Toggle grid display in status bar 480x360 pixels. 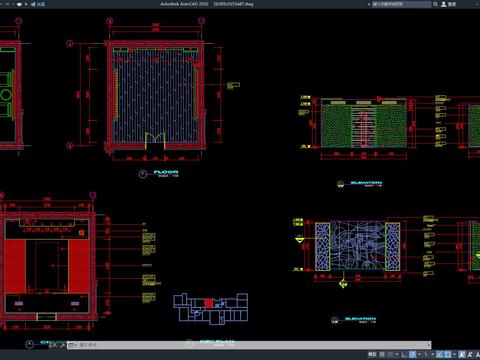point(382,354)
